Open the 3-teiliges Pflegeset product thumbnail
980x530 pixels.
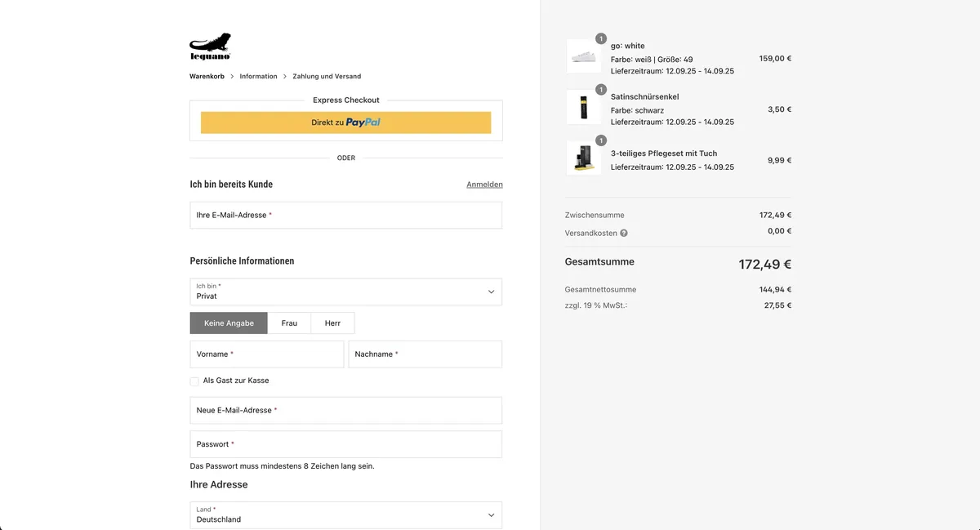click(584, 158)
